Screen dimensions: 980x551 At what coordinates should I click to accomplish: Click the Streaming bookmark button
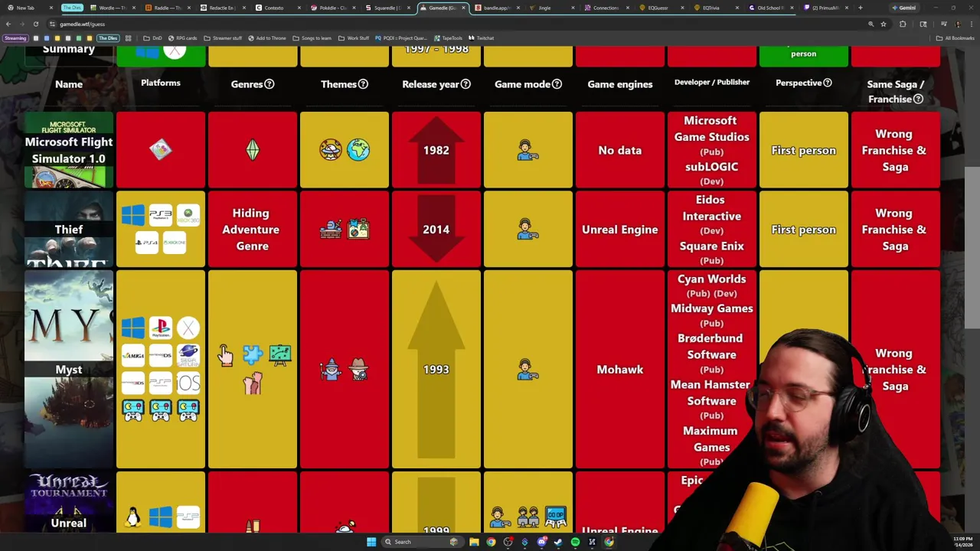(x=15, y=38)
